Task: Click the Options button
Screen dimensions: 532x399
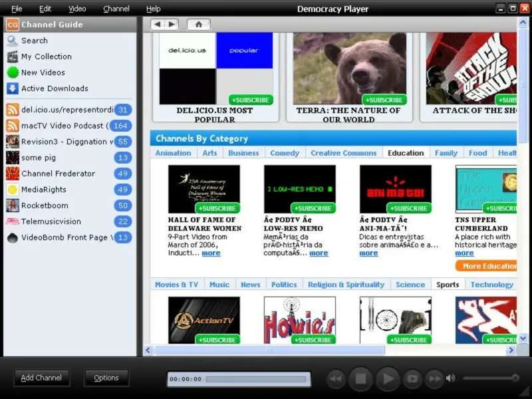Action: point(106,378)
